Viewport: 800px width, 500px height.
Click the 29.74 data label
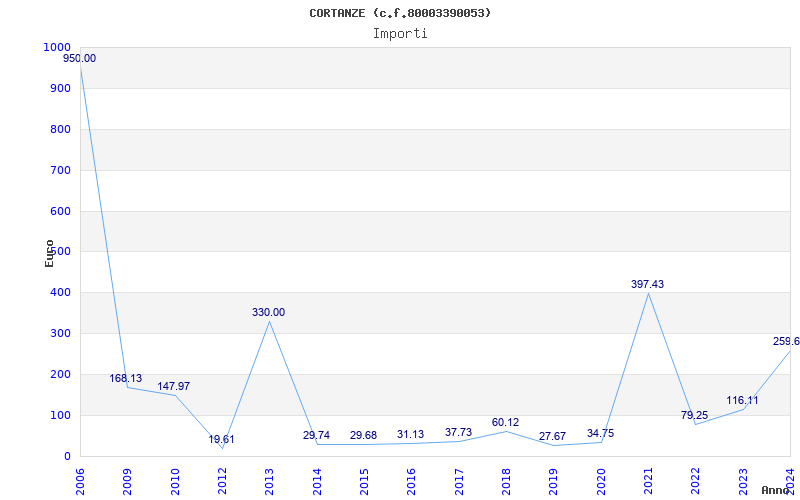[x=316, y=435]
